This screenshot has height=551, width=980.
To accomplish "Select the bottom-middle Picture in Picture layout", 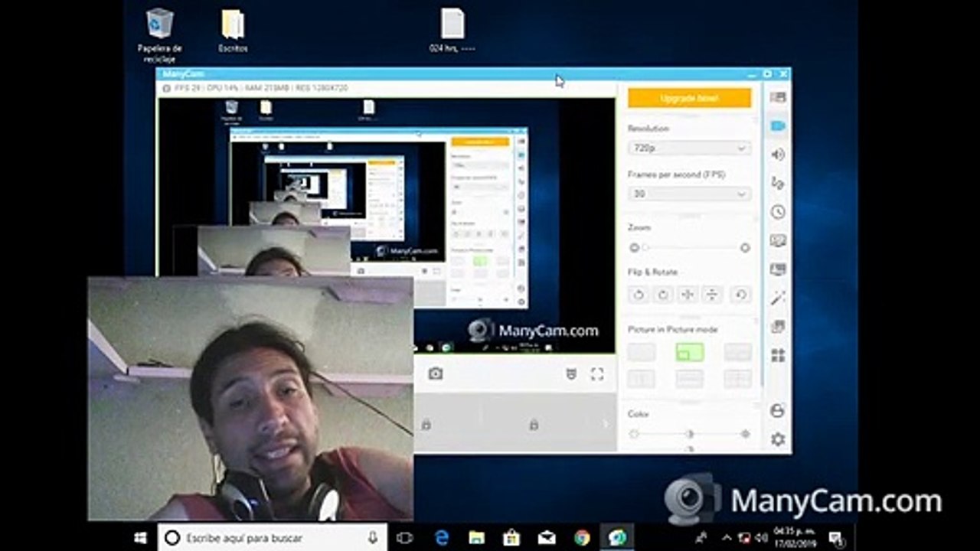I will pos(690,379).
